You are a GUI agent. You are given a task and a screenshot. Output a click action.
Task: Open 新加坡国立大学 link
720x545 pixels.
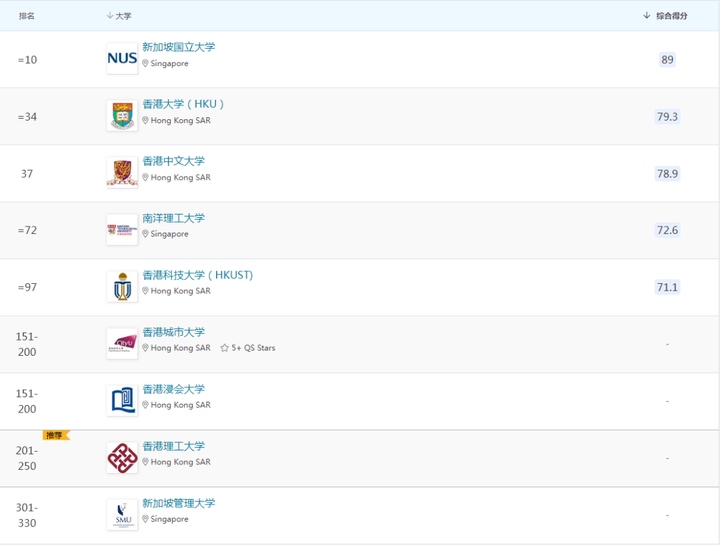coord(179,47)
